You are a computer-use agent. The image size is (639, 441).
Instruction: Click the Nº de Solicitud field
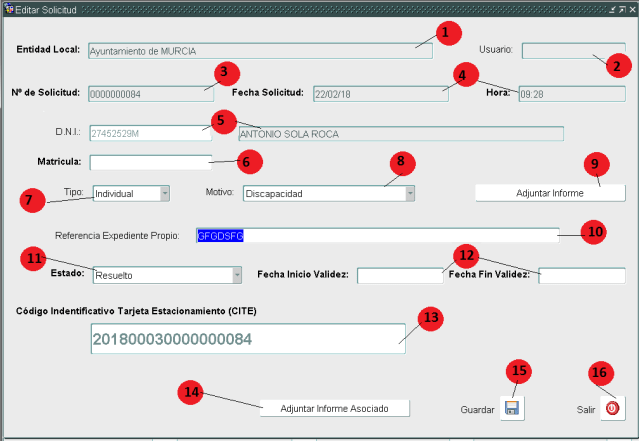pos(150,94)
